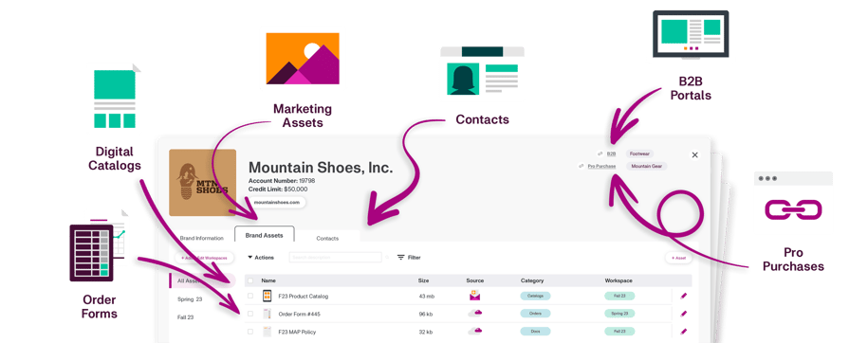Tick the select-all checkbox in the table header
Screen dimensions: 868x343
tap(250, 280)
